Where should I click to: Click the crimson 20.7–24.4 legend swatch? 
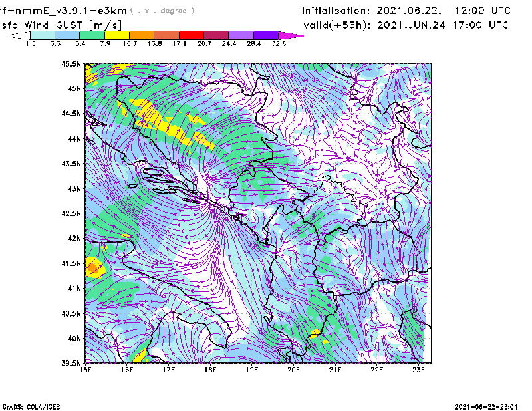217,35
